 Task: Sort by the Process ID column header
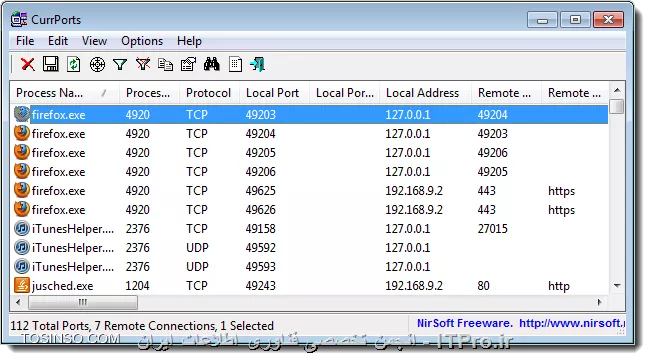click(x=149, y=93)
